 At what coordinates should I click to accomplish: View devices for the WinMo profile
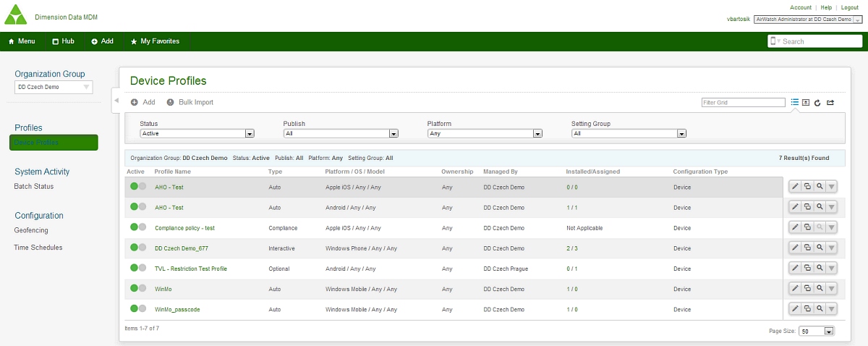[x=820, y=288]
